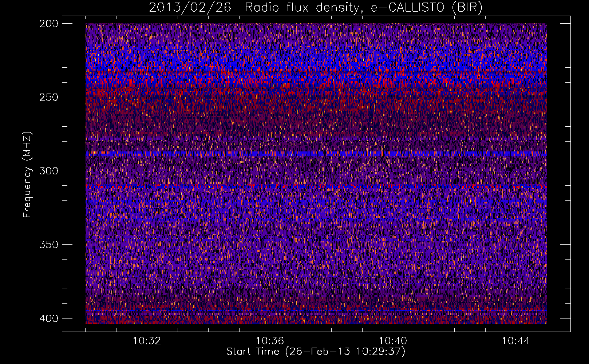Click the '10:40' time axis label
589x364 pixels.
tap(393, 341)
